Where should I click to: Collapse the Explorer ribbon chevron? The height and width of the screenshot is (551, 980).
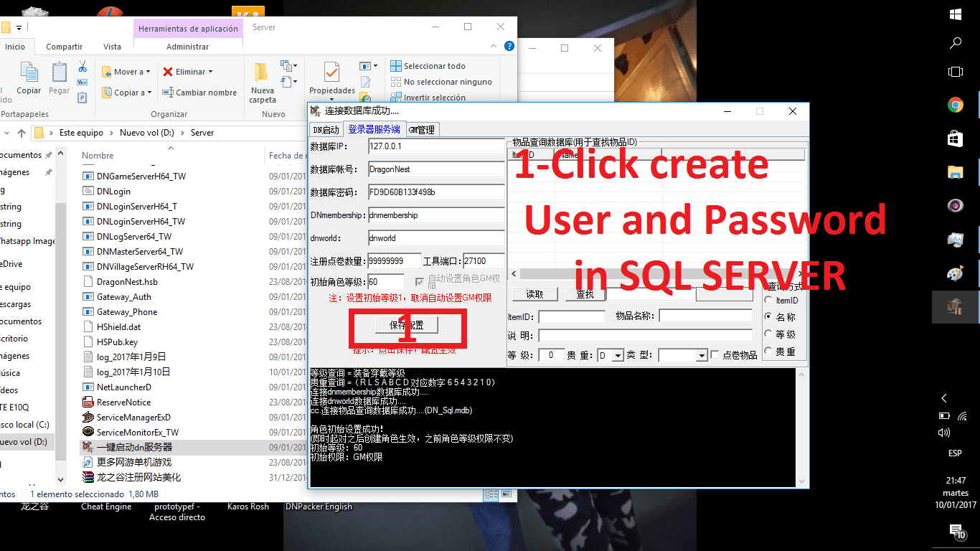[x=494, y=46]
